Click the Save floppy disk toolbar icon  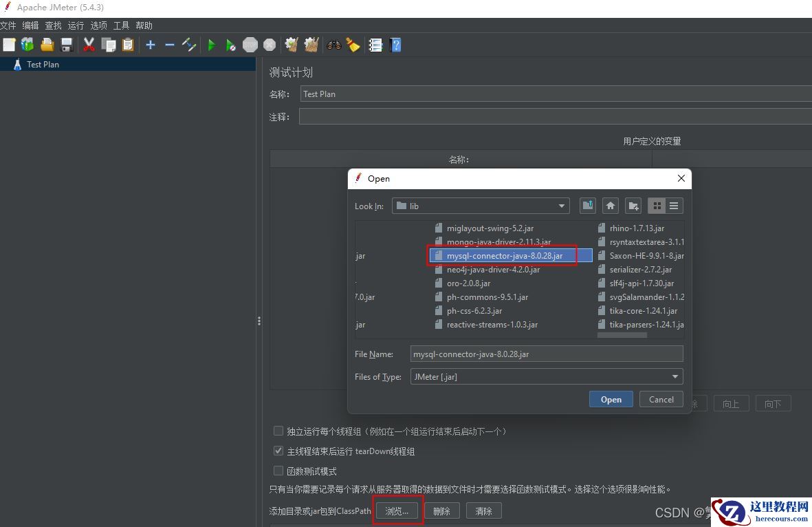[x=67, y=45]
